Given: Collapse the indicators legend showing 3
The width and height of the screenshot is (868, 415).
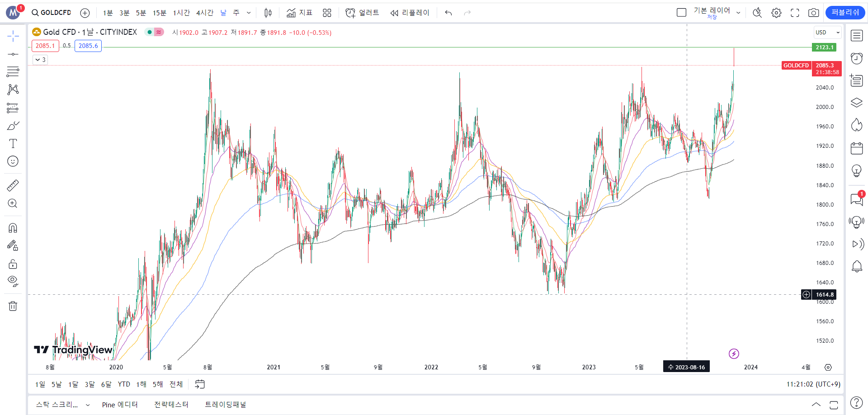Looking at the screenshot, I should pos(40,60).
